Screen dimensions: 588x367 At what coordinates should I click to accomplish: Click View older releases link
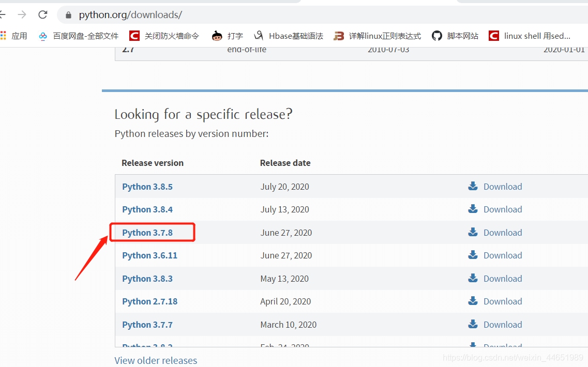point(156,361)
